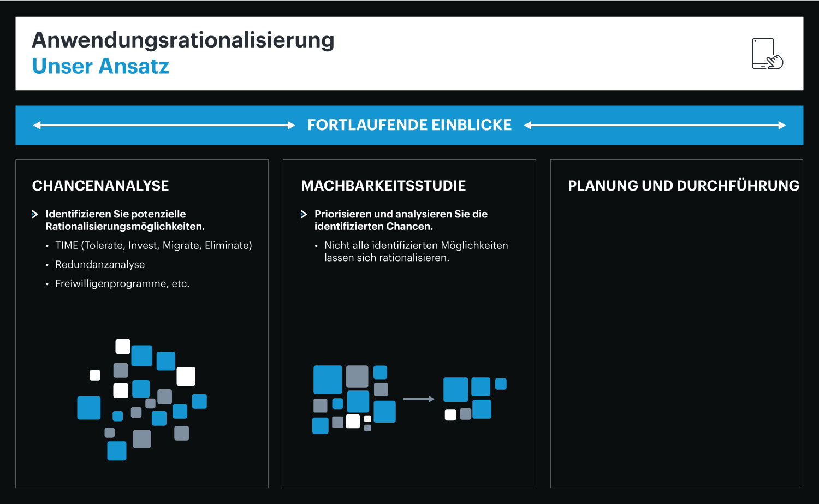
Task: Click the double arrow right of FORTLAUFENDE EINBLICKE
Action: point(655,126)
